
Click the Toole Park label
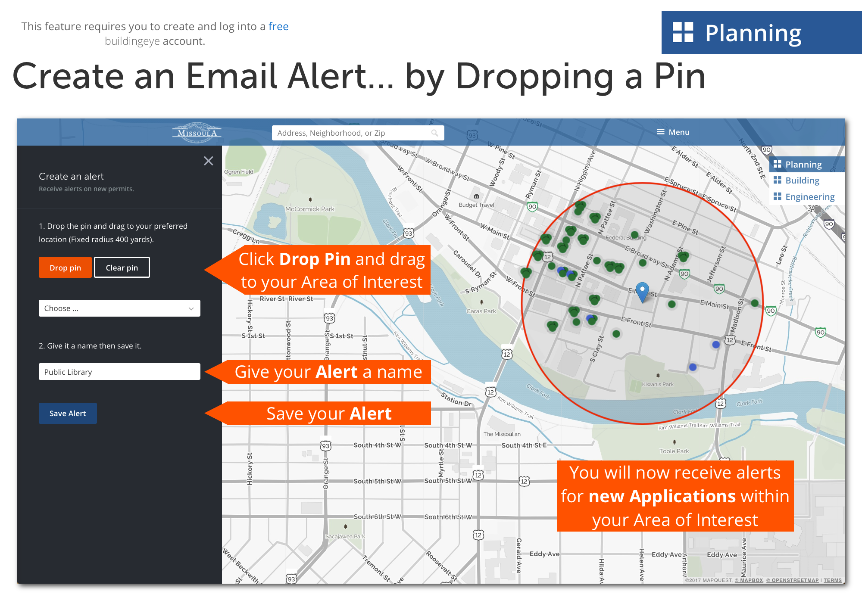[x=674, y=451]
